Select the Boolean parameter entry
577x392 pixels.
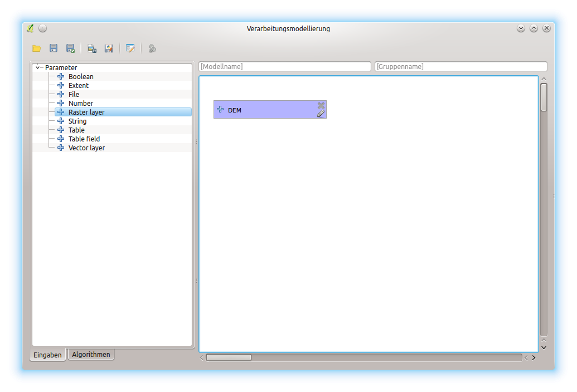point(81,76)
